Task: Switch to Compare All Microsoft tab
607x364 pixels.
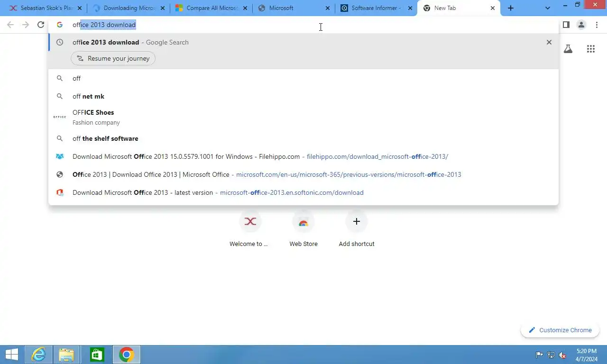Action: [x=211, y=8]
